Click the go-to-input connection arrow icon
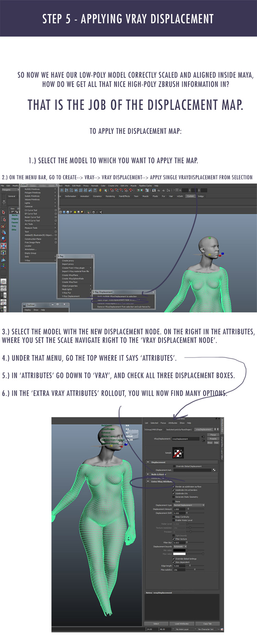This screenshot has width=257, height=644. click(203, 437)
